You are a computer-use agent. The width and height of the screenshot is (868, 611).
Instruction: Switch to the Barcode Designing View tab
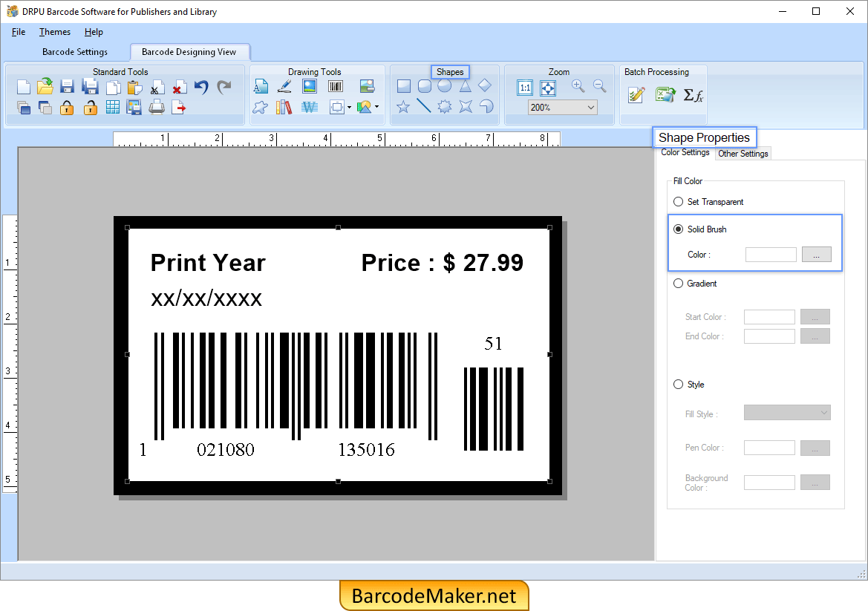[189, 52]
